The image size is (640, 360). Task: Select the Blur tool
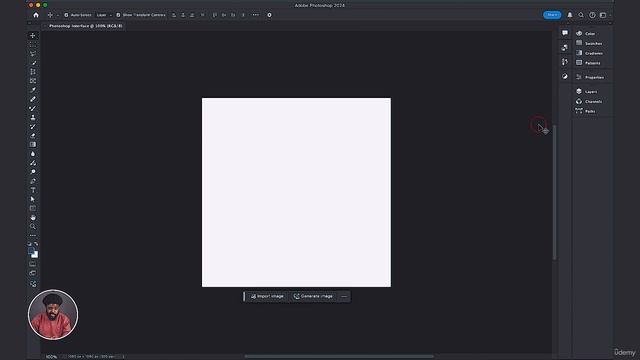coord(33,154)
